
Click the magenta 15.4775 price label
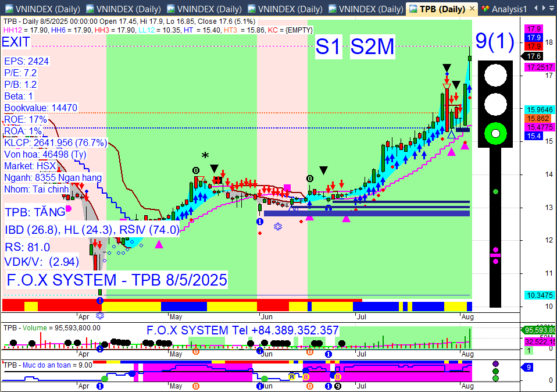click(540, 127)
